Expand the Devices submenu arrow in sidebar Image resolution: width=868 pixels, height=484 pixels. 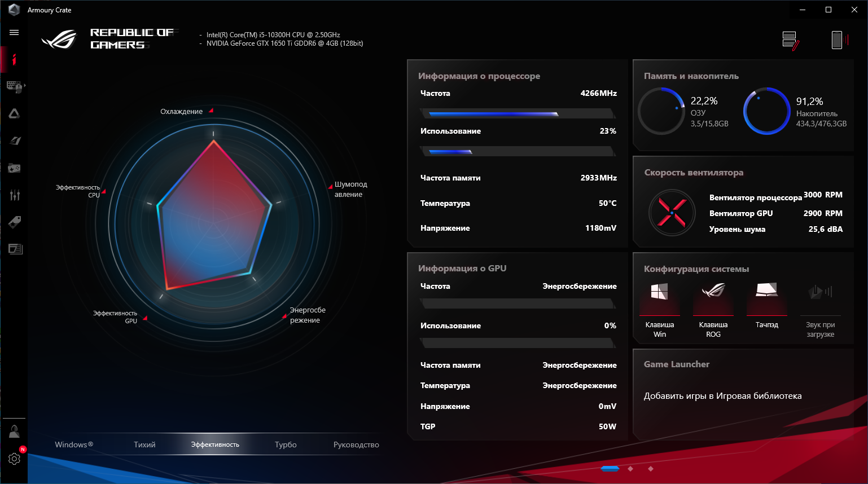(25, 86)
